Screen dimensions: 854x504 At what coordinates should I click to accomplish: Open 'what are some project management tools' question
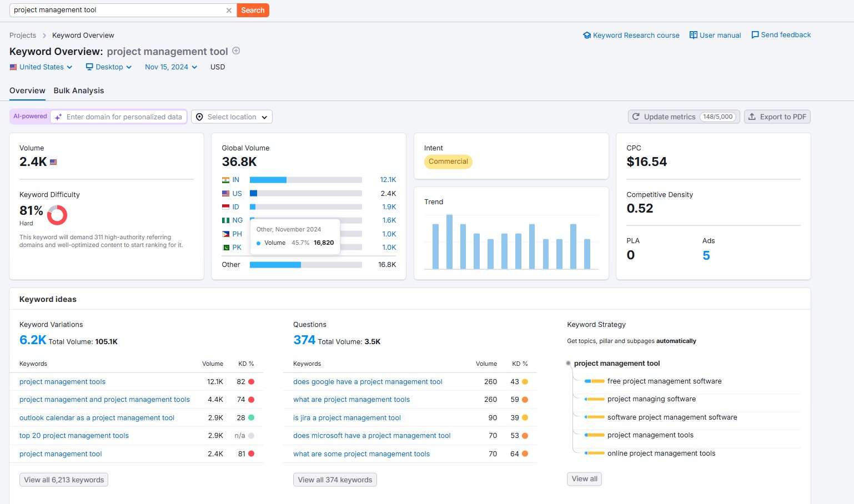361,454
